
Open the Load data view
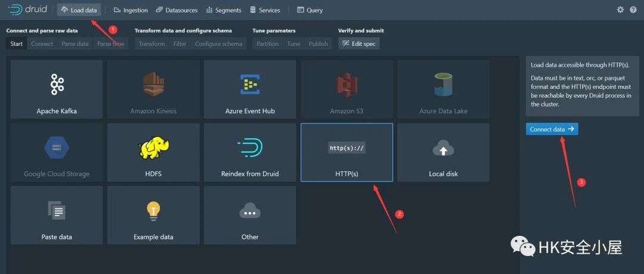click(x=79, y=10)
